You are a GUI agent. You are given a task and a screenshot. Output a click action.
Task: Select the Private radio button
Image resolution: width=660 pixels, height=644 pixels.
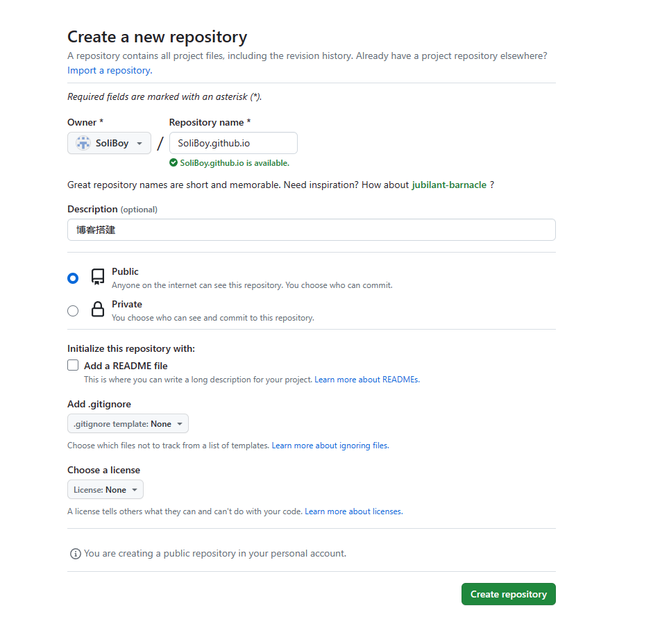pyautogui.click(x=73, y=311)
